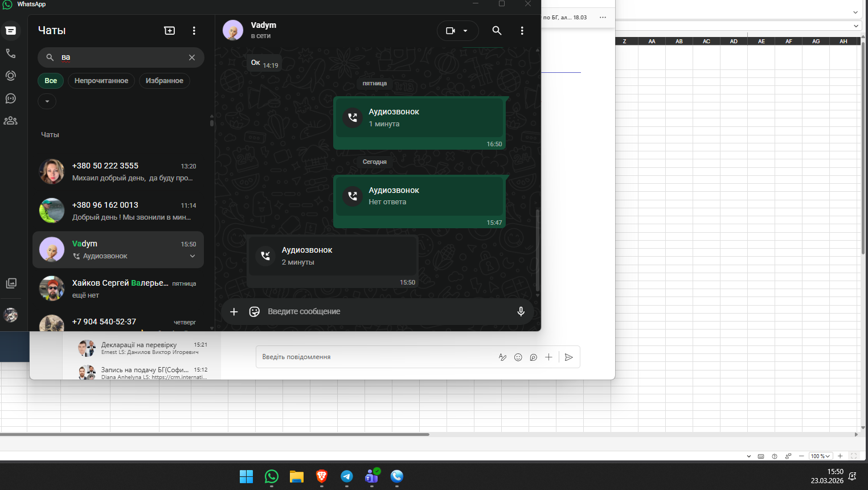Send the Teams message
Screen dimensions: 868x490
tap(569, 357)
